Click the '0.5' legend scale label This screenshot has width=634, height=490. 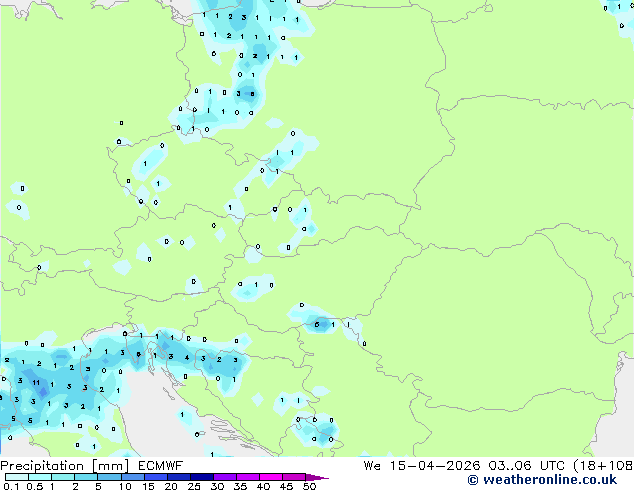35,486
